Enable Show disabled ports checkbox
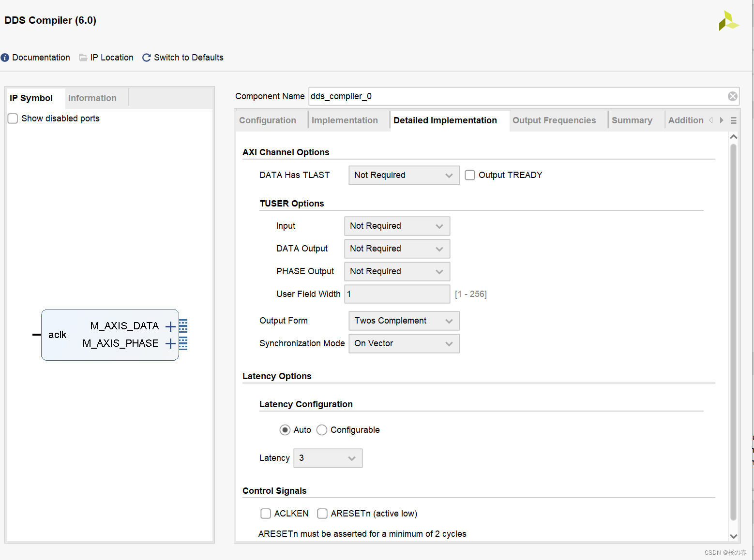The width and height of the screenshot is (754, 560). coord(13,118)
